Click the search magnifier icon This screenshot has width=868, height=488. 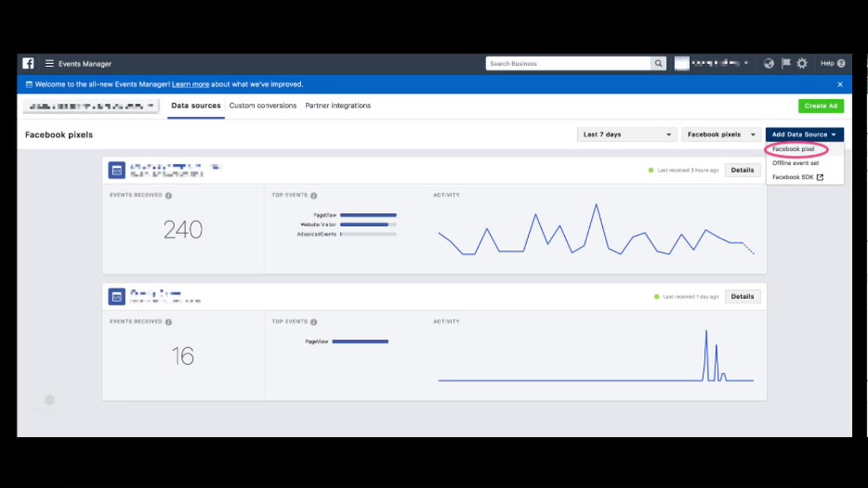pyautogui.click(x=658, y=64)
